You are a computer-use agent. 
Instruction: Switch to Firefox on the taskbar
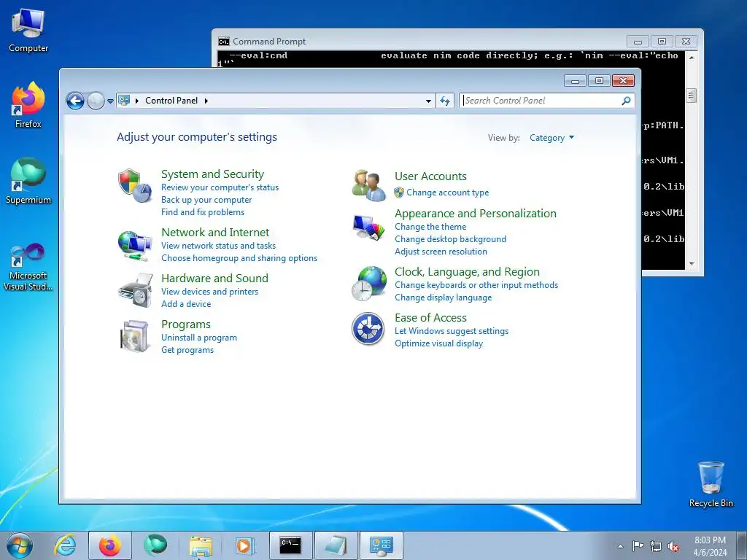pos(110,545)
